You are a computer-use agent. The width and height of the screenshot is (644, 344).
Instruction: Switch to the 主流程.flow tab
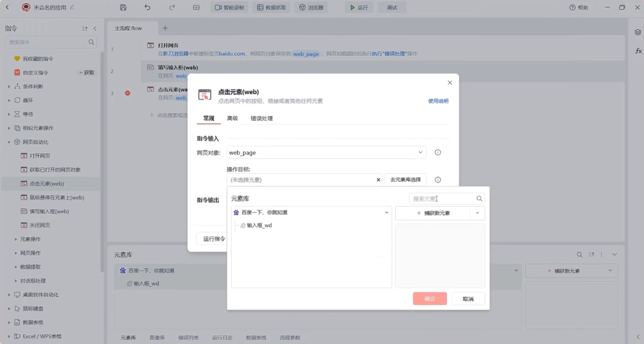[128, 28]
